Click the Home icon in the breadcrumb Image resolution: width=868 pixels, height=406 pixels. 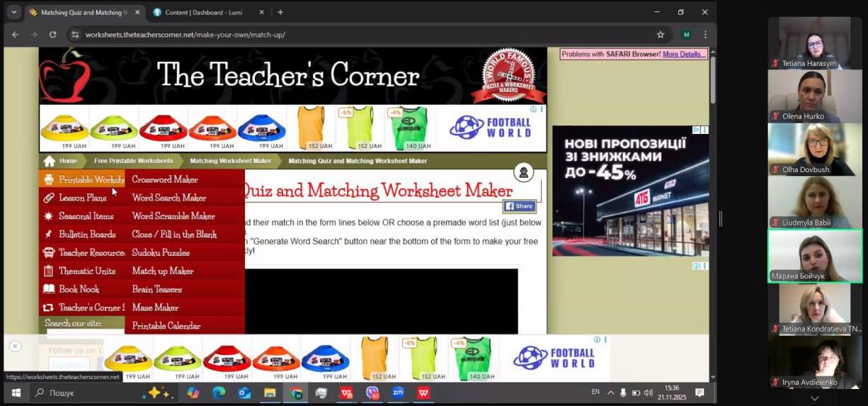50,161
